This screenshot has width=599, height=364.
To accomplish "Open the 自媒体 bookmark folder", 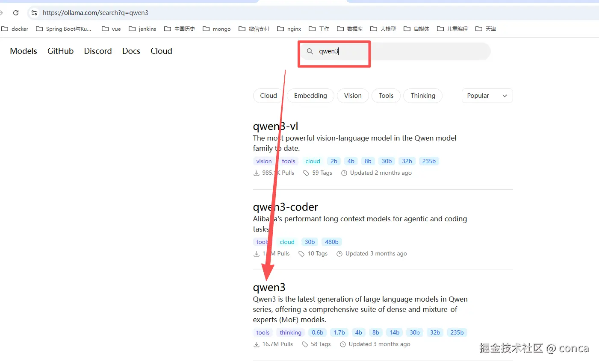I will [x=416, y=29].
